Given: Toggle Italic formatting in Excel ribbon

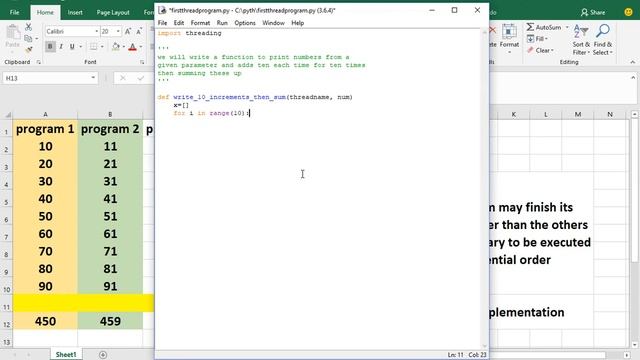Looking at the screenshot, I should click(x=61, y=47).
